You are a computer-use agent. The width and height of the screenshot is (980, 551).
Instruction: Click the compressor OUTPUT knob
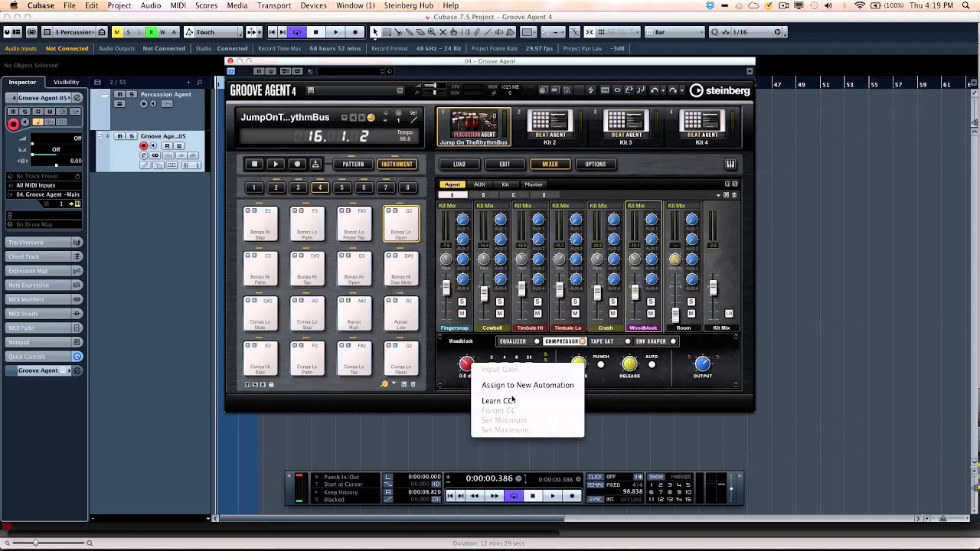click(x=702, y=364)
